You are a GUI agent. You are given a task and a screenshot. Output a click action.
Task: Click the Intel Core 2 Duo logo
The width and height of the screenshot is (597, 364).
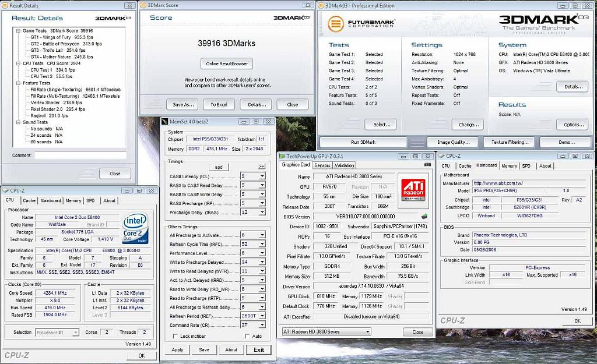click(135, 229)
